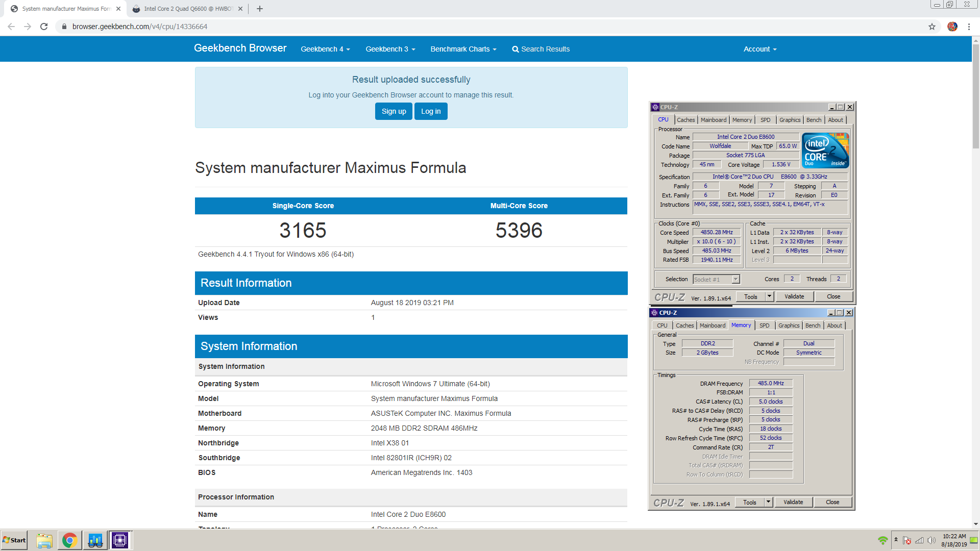Click the site lock icon in address bar
Screen dimensions: 980x551
[x=64, y=27]
